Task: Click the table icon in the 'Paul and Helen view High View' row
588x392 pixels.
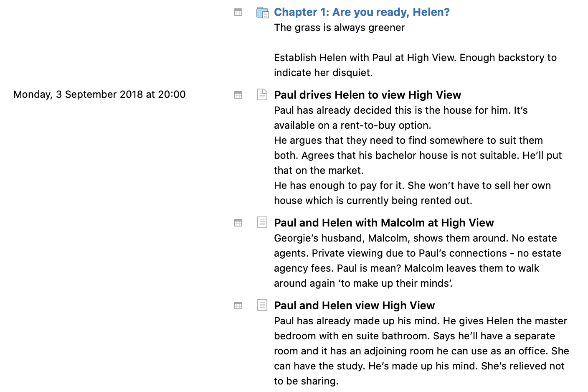Action: pyautogui.click(x=238, y=305)
